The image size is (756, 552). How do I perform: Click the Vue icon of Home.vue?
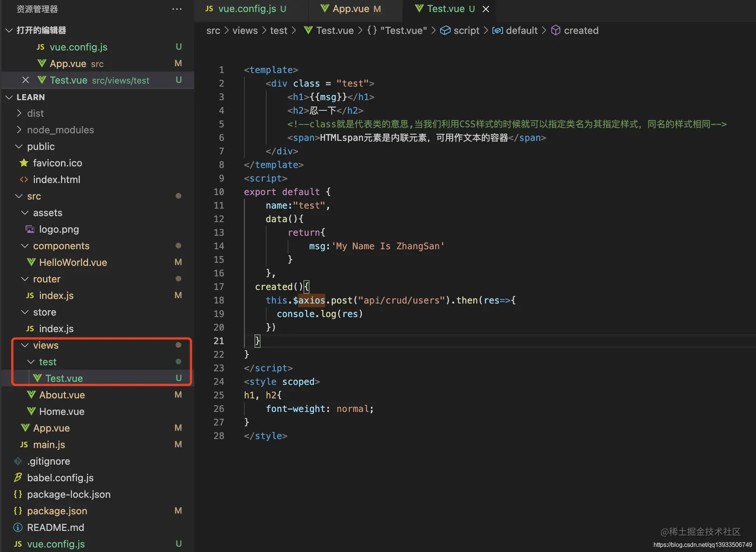tap(31, 411)
